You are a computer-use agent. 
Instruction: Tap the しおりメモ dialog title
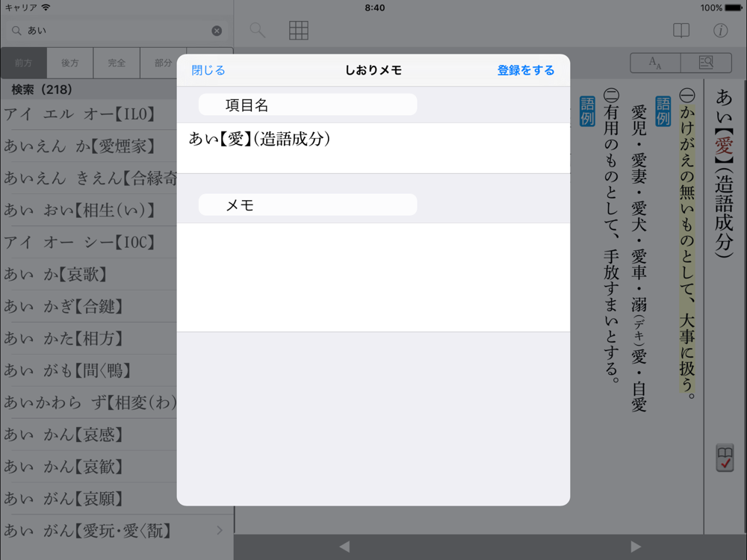coord(373,70)
